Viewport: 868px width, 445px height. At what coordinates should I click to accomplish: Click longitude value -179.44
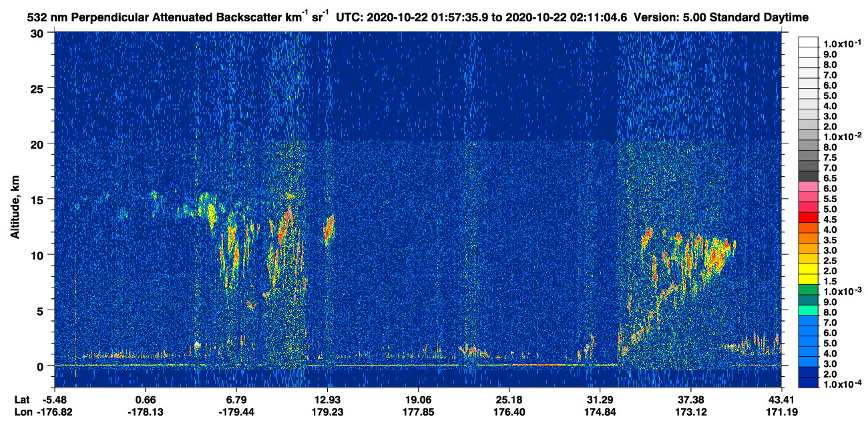tap(236, 412)
